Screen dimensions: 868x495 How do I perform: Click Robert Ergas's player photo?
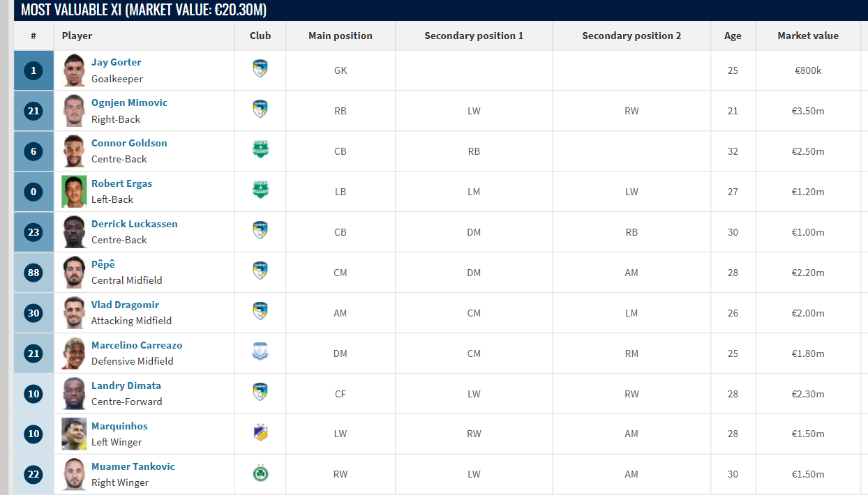coord(74,192)
